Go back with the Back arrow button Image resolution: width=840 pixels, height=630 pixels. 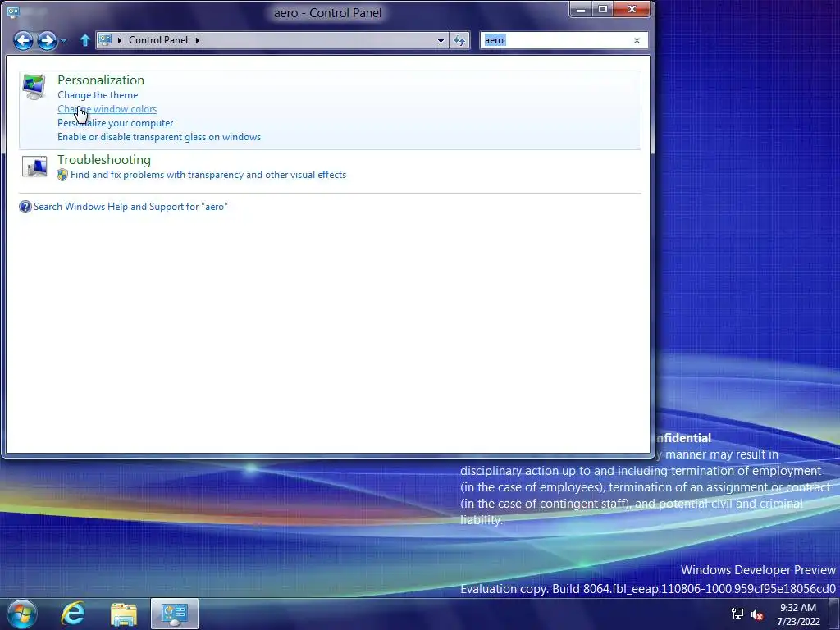[23, 41]
